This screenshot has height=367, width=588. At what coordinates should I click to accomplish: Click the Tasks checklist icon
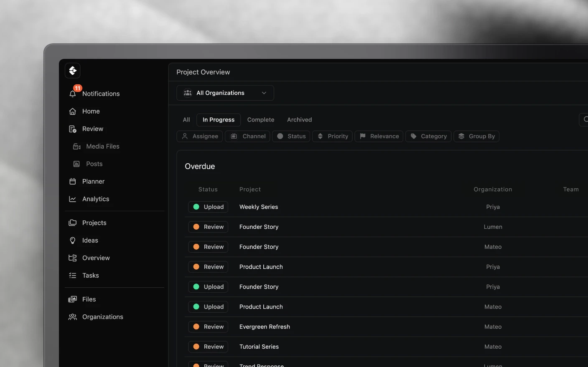(73, 276)
